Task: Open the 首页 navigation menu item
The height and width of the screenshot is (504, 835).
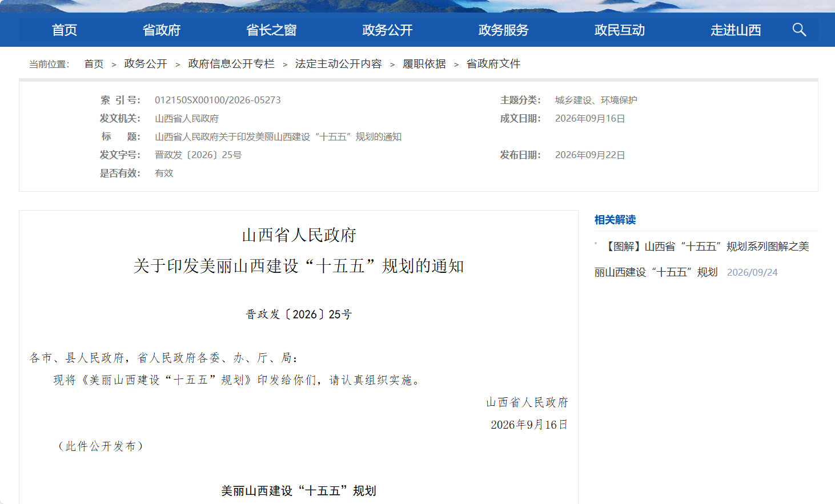Action: tap(65, 30)
